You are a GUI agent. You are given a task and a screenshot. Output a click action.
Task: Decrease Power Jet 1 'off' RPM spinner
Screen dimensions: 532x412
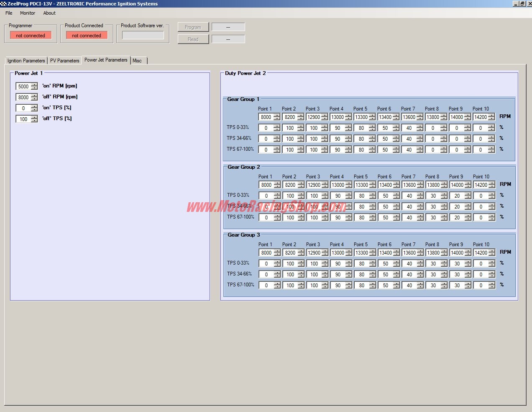[x=34, y=99]
